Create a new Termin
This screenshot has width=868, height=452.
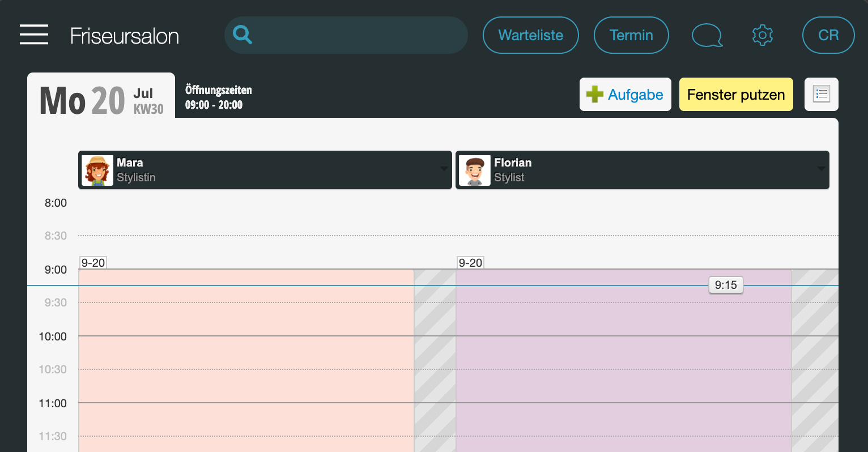click(x=631, y=35)
